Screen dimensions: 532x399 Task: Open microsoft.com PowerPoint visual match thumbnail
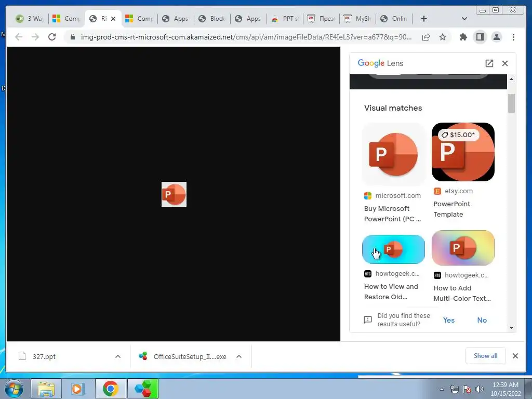394,154
